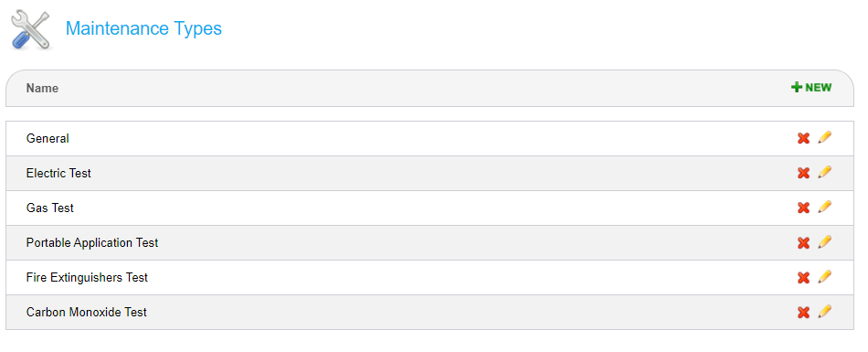Select the Gas Test row name
The width and height of the screenshot is (868, 352).
(50, 208)
